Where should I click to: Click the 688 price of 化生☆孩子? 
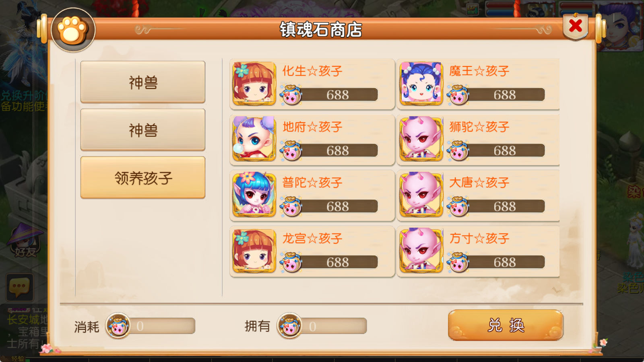tap(337, 95)
